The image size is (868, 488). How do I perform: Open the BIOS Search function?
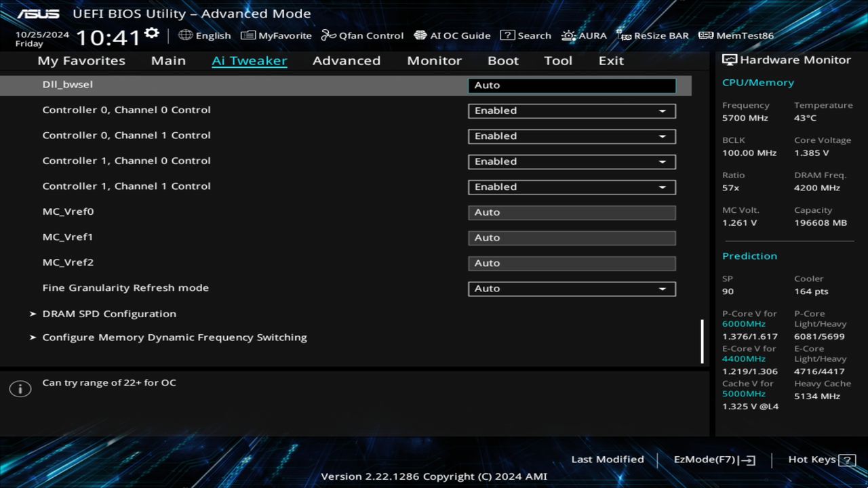526,35
